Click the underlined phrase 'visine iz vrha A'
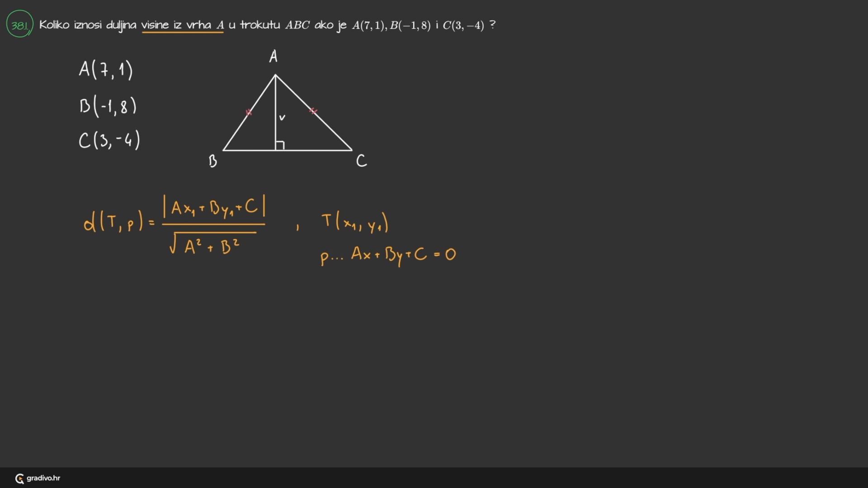This screenshot has width=868, height=488. 183,25
